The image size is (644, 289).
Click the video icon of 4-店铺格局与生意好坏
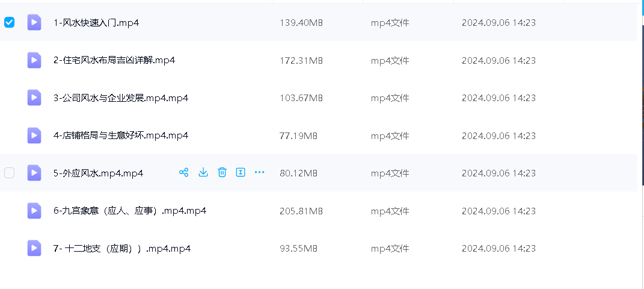(x=34, y=135)
